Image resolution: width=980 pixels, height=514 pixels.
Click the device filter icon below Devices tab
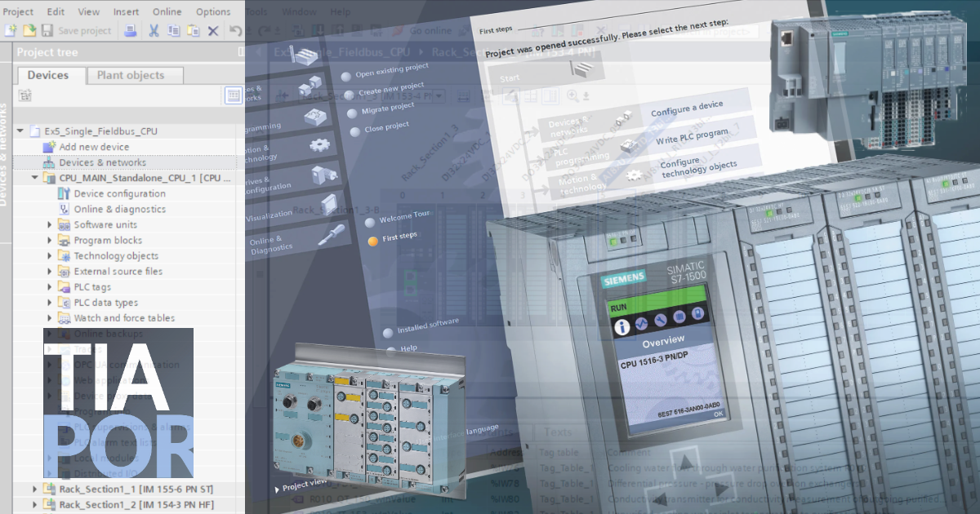[x=24, y=94]
